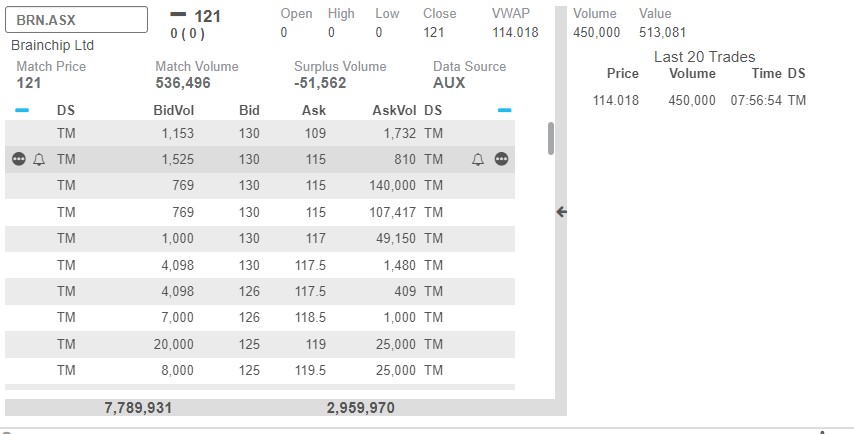This screenshot has width=854, height=434.
Task: Click the Last 20 Trades heading
Action: pos(704,57)
